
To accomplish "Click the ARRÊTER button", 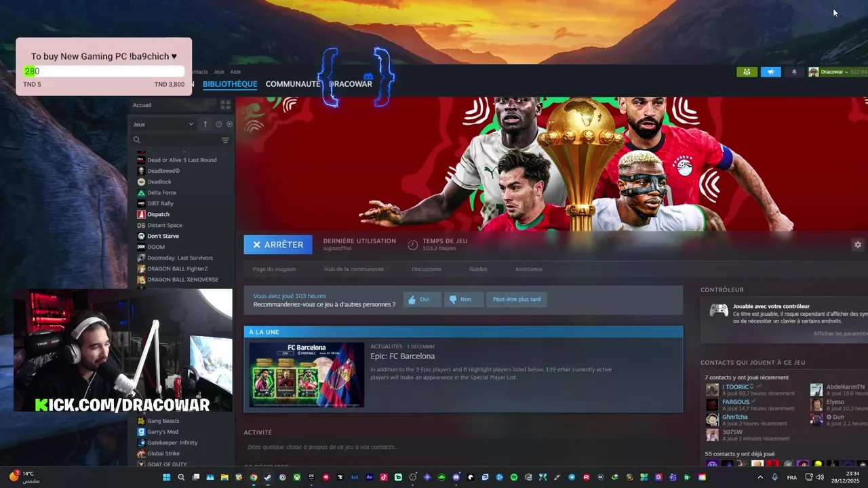I will [x=278, y=245].
